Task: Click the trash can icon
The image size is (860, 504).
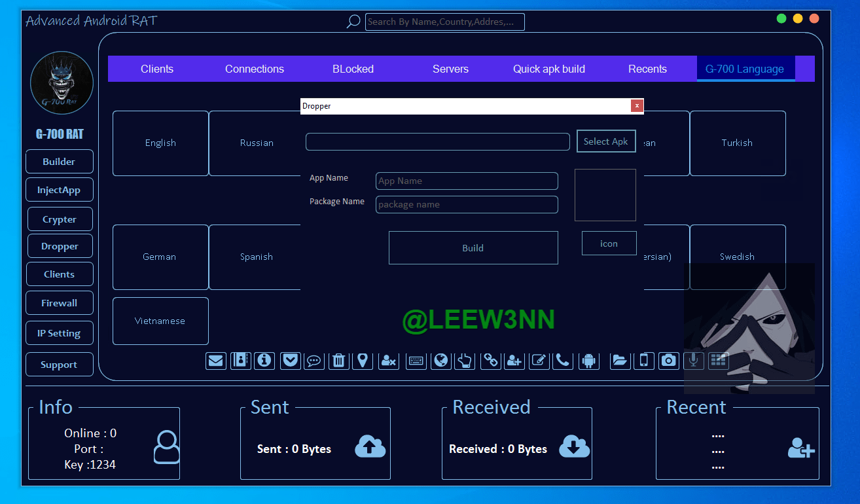Action: coord(338,361)
